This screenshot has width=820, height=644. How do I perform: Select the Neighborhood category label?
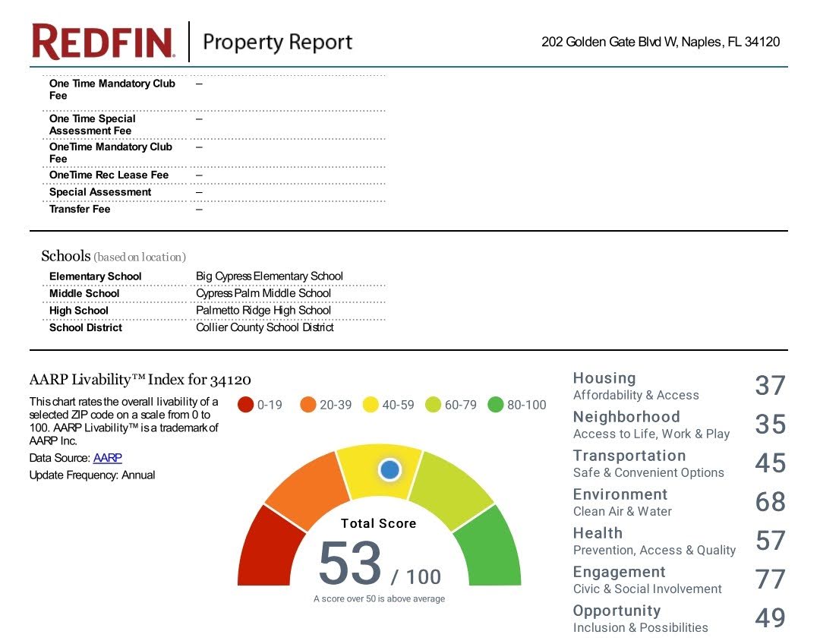626,417
